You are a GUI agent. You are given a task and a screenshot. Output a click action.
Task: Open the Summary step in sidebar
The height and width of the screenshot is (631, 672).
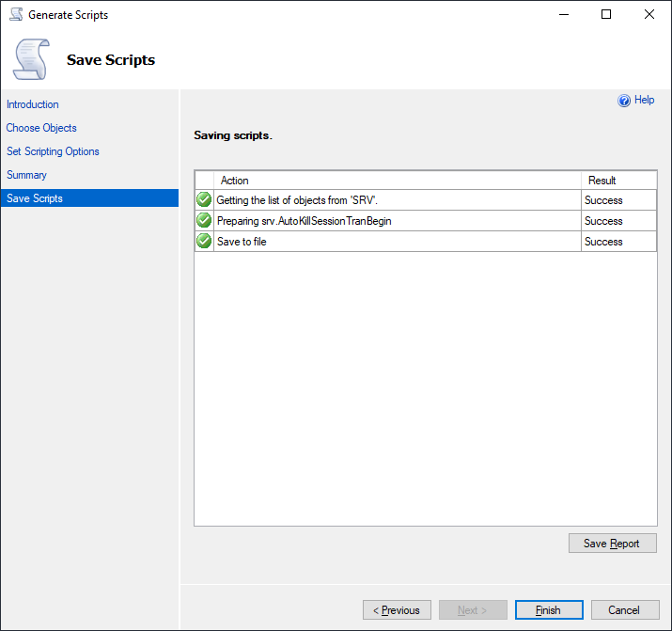26,175
